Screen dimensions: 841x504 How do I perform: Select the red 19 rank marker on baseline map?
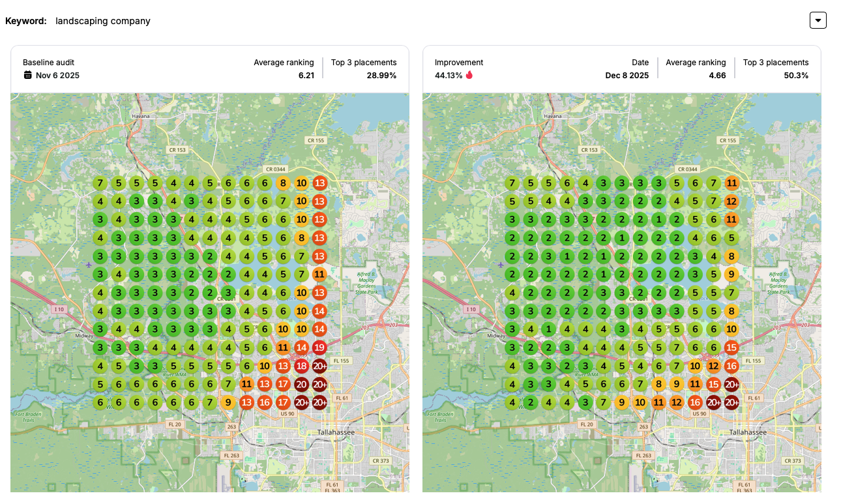(x=319, y=348)
